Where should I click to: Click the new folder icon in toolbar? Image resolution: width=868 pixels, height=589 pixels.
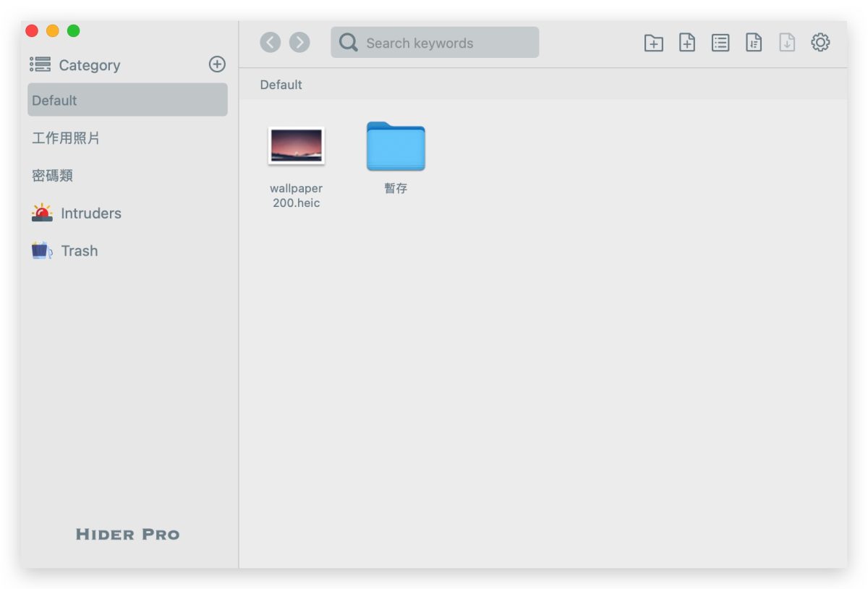[653, 43]
